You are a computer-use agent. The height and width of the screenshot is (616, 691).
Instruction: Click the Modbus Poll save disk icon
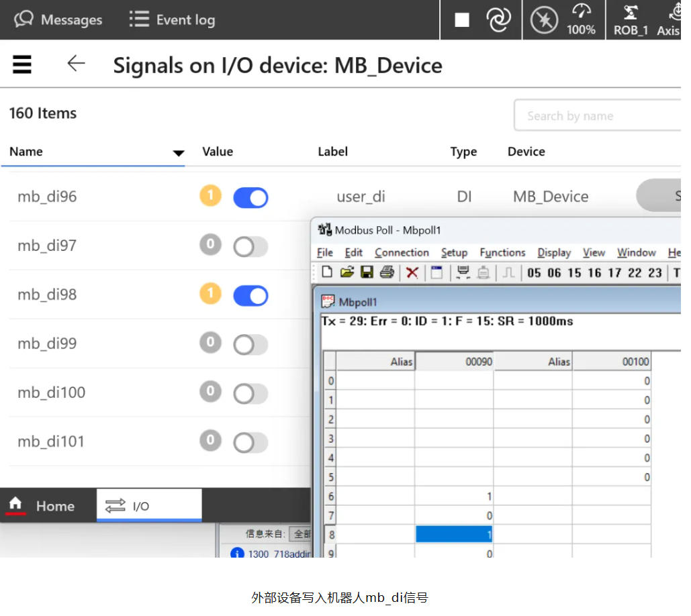tap(367, 272)
